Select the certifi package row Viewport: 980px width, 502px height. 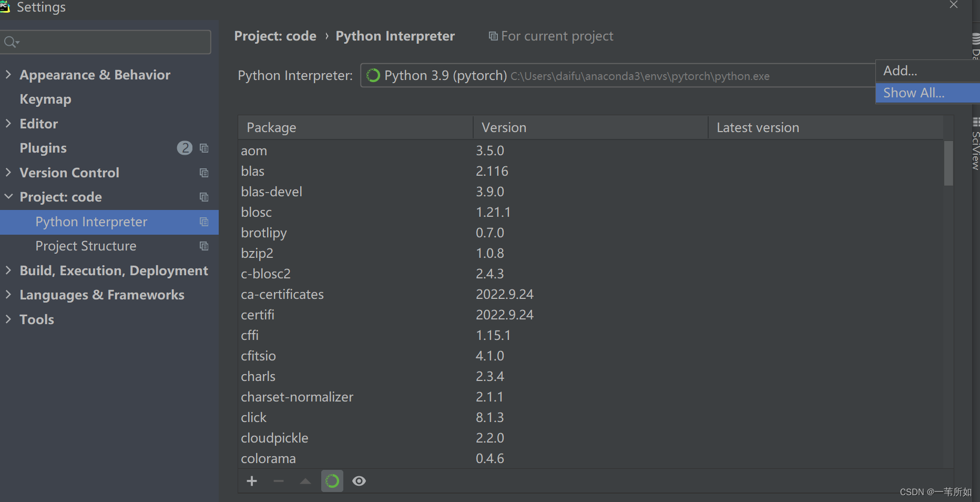coord(591,315)
